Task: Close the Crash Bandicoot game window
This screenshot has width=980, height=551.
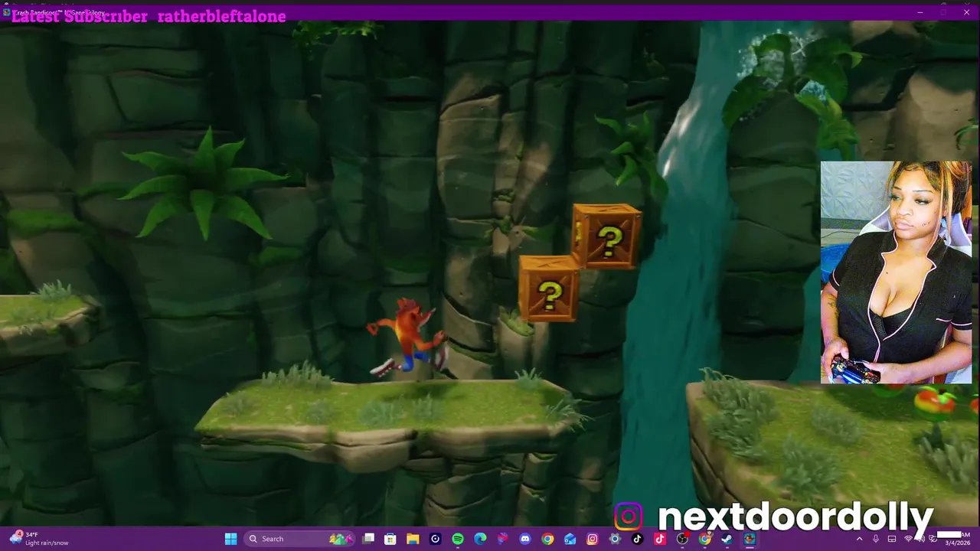Action: point(965,12)
